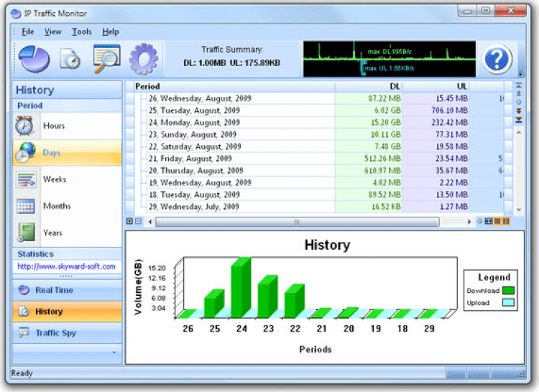The image size is (539, 392).
Task: Toggle the orange horizontal layout icon
Action: click(x=497, y=221)
